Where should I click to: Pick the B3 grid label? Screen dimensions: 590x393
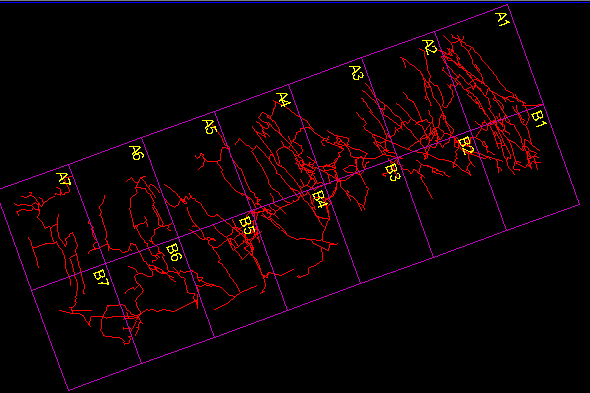392,173
